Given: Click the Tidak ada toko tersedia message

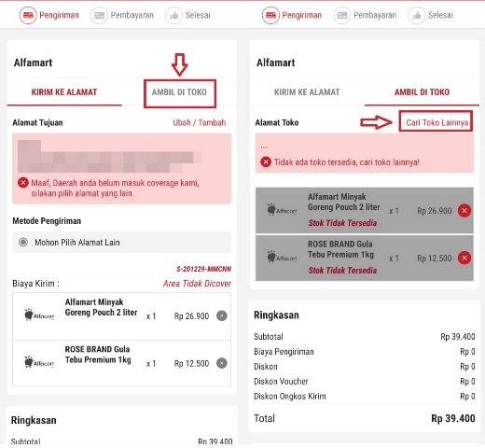Looking at the screenshot, I should 347,162.
